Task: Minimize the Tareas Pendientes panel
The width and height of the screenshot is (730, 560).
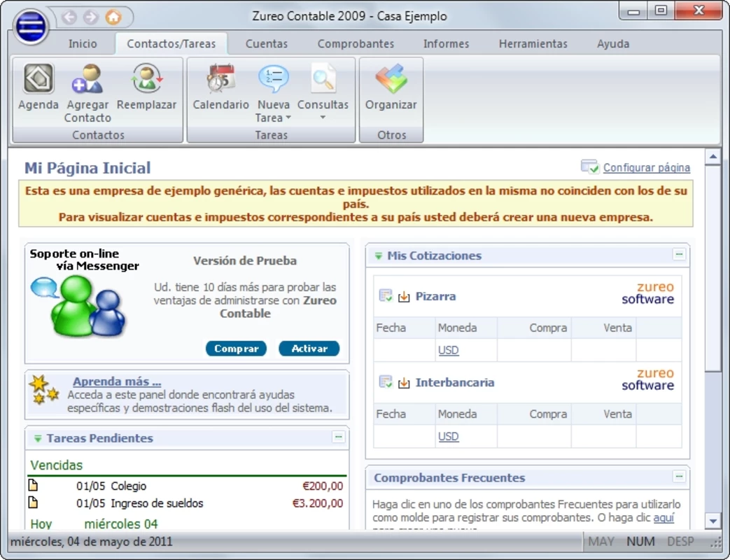Action: click(x=339, y=437)
